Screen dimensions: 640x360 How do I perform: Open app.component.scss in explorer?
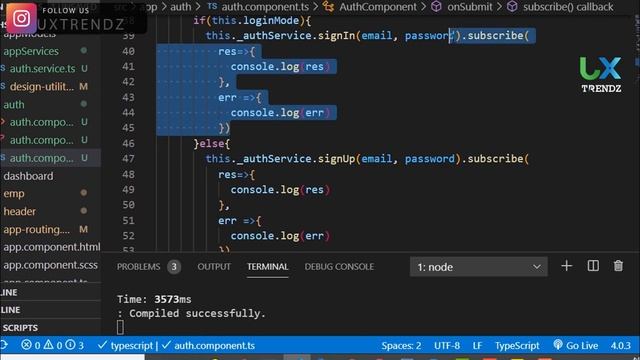[x=51, y=265]
